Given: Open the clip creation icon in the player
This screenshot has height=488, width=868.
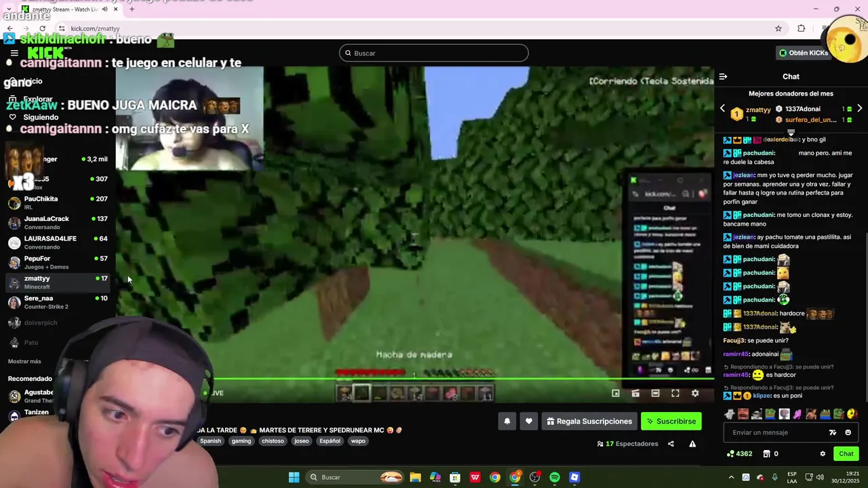Looking at the screenshot, I should (x=635, y=393).
